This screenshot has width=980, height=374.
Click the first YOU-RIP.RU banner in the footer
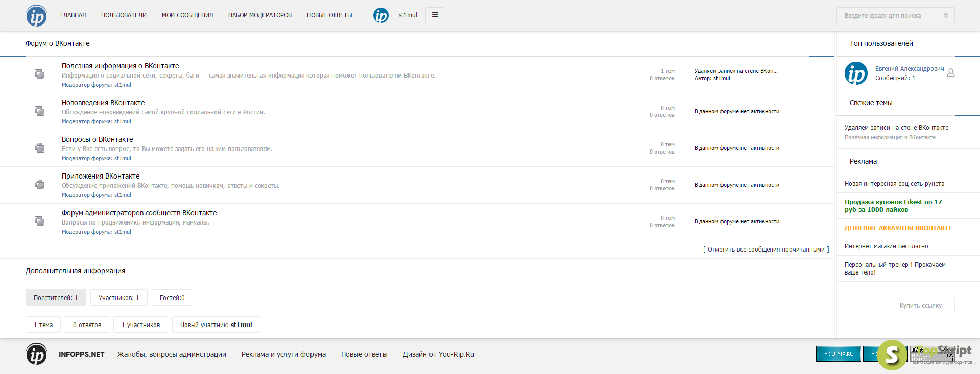[839, 354]
